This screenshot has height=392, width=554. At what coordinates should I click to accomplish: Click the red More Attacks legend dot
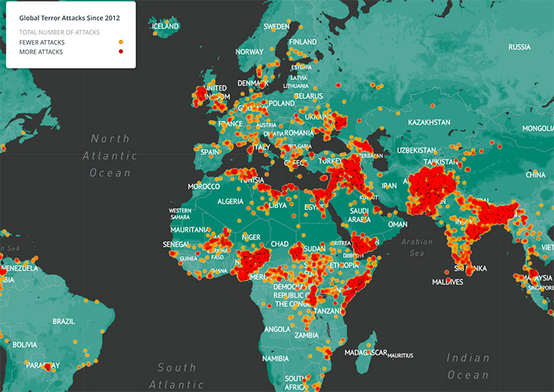click(x=121, y=52)
